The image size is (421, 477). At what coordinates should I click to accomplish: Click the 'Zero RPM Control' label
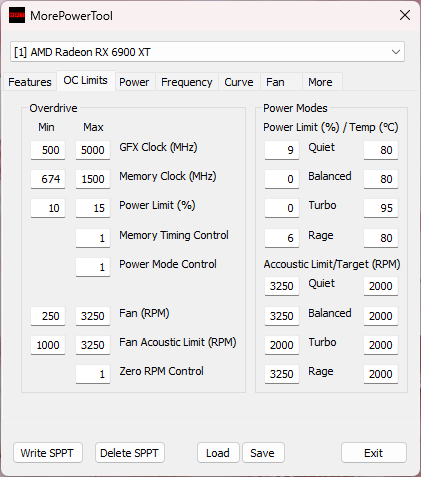[x=161, y=371]
